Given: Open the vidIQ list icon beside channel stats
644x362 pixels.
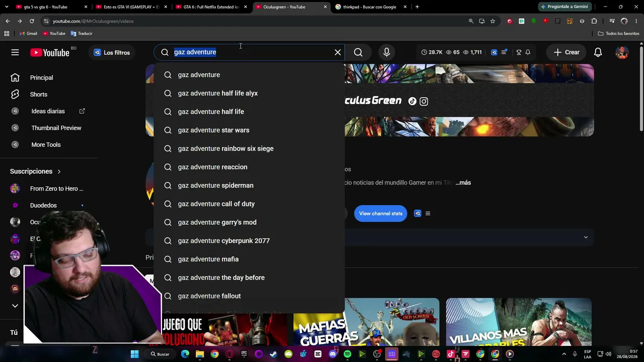Looking at the screenshot, I should [x=428, y=213].
